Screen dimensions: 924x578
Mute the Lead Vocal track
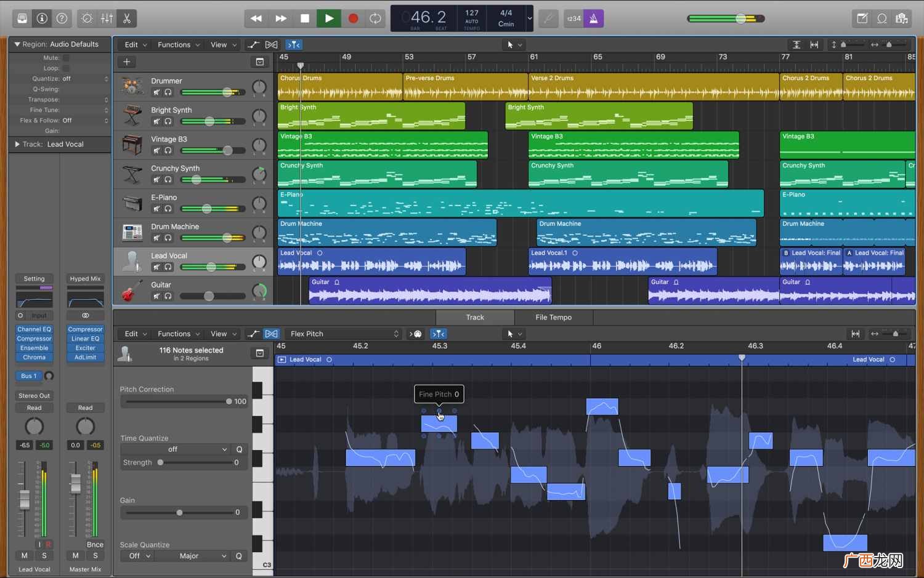click(156, 267)
